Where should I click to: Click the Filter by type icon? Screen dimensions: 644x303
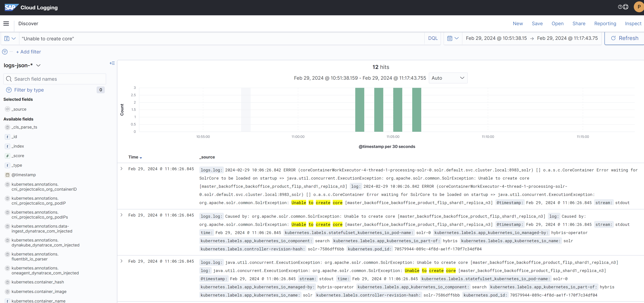(9, 90)
